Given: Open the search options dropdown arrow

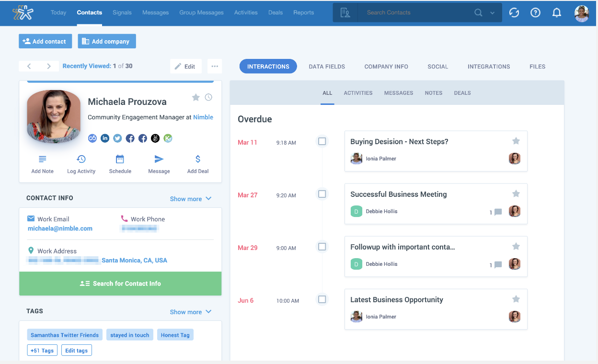Looking at the screenshot, I should (493, 13).
